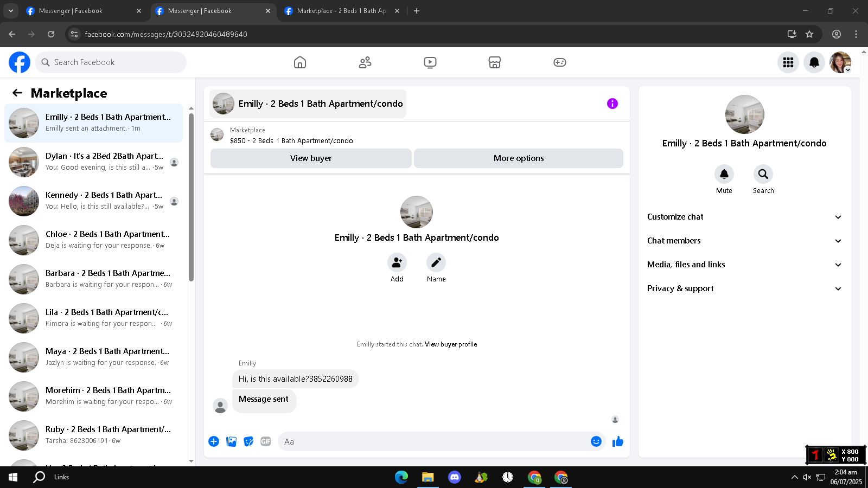Open conversation information purple icon
The height and width of the screenshot is (488, 868).
click(x=612, y=104)
